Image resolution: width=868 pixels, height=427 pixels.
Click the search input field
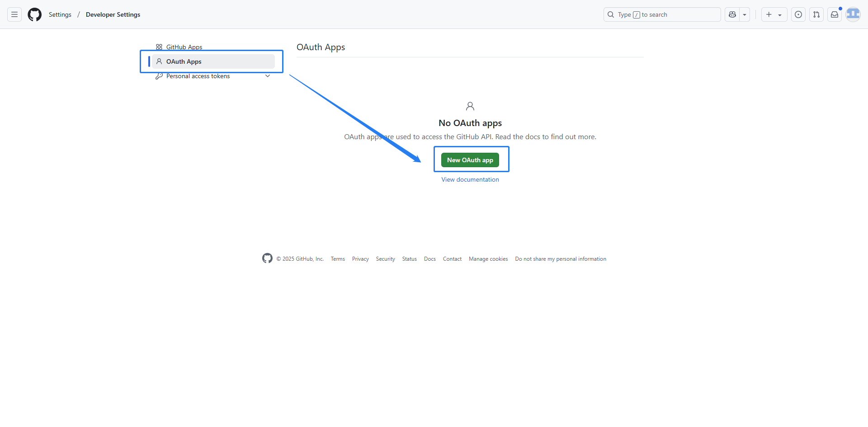click(x=662, y=14)
